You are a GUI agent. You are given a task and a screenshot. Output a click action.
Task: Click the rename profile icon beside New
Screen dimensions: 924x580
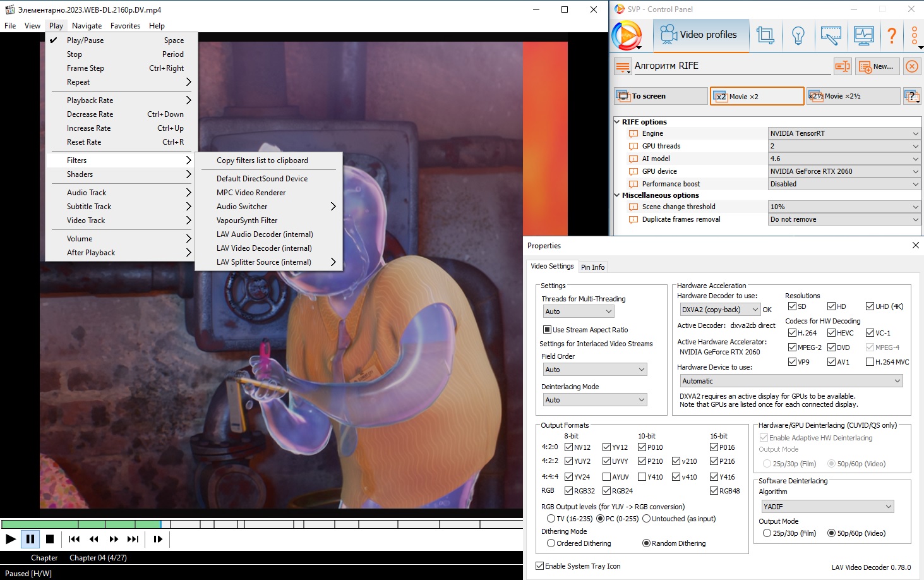pos(843,66)
